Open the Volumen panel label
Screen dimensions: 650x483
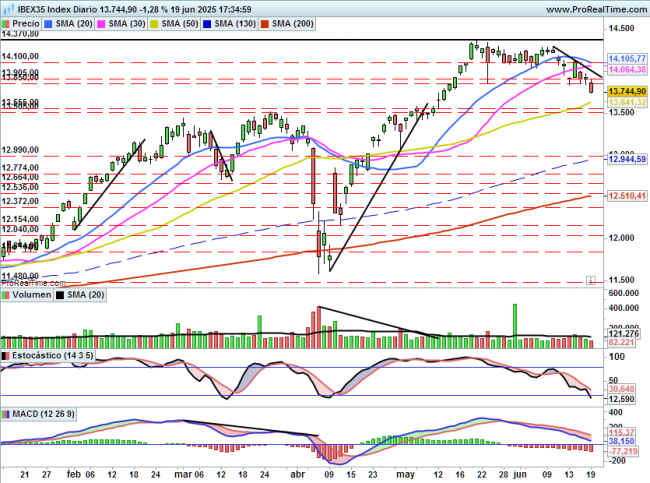tap(32, 295)
